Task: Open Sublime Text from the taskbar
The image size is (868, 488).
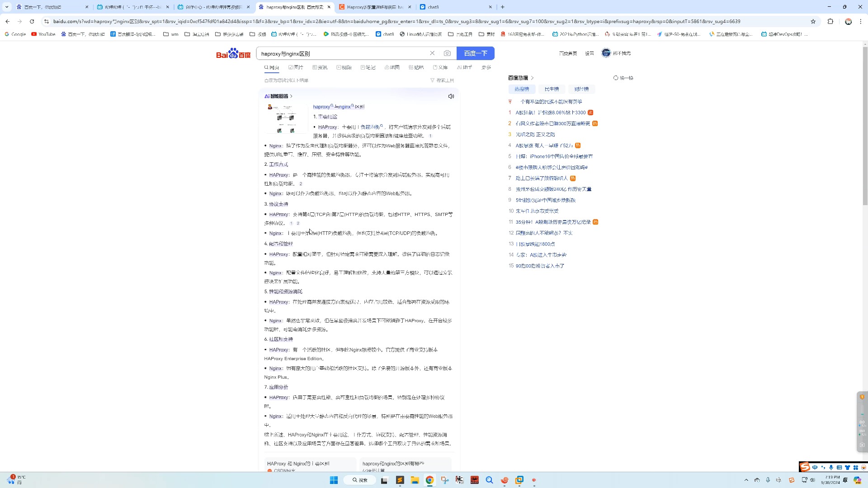Action: coord(400,480)
